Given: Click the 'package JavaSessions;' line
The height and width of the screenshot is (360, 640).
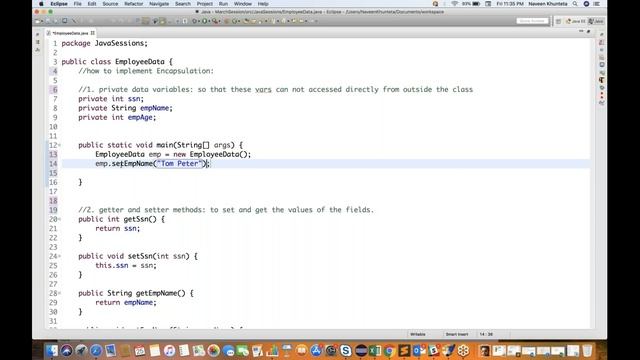Looking at the screenshot, I should click(104, 43).
